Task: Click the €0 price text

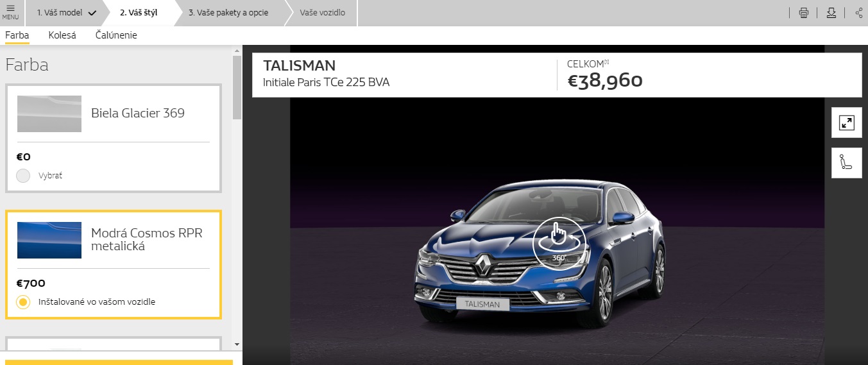Action: tap(24, 157)
